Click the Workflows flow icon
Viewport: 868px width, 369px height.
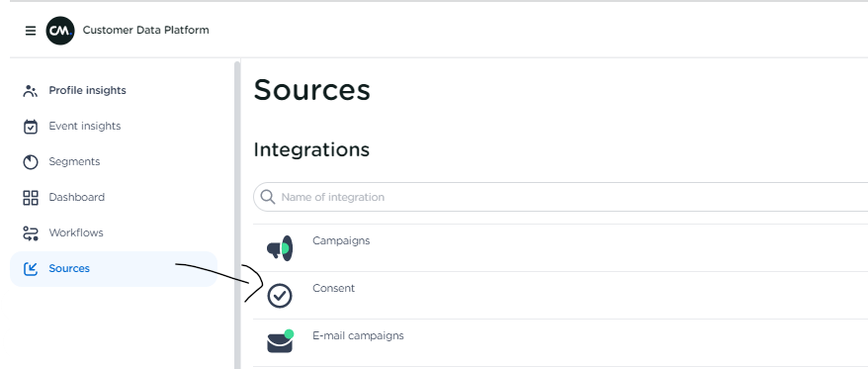click(x=31, y=233)
